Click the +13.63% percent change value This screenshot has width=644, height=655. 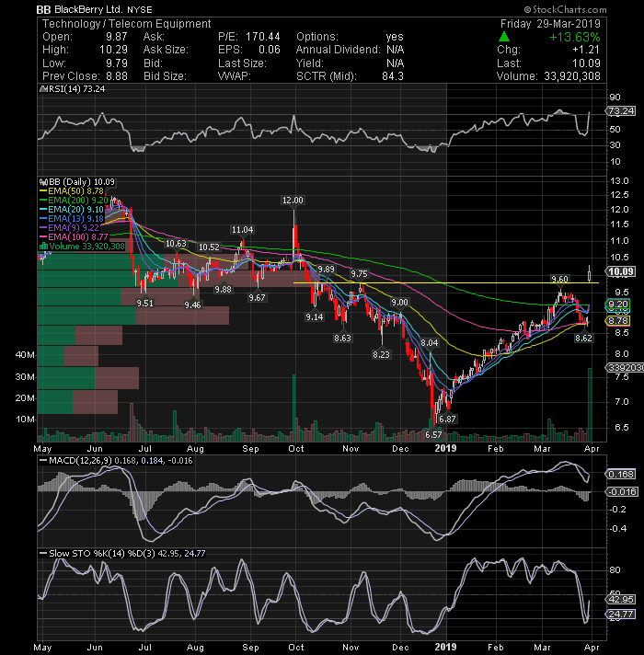click(x=575, y=37)
